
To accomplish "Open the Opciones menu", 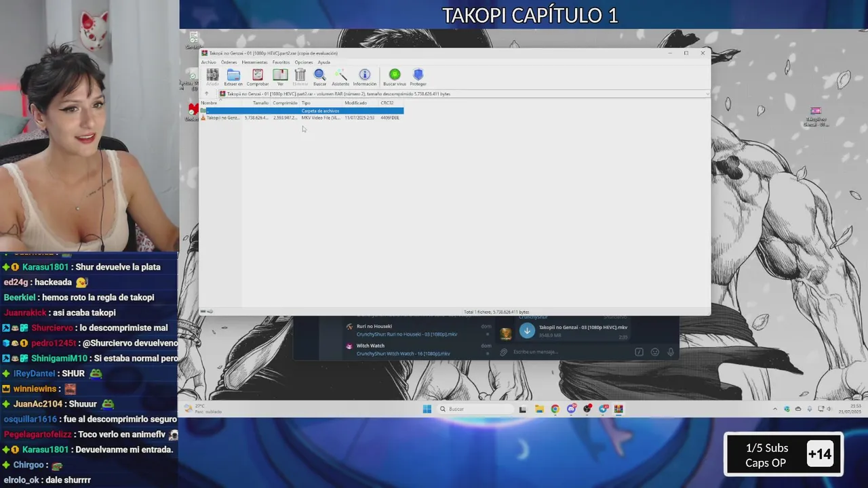I will [x=304, y=62].
